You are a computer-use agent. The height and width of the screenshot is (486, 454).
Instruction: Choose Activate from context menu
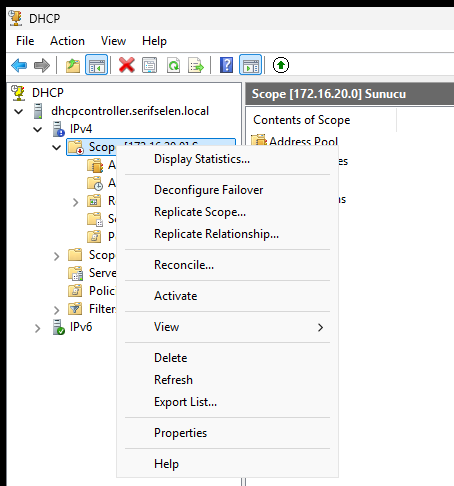point(227,296)
